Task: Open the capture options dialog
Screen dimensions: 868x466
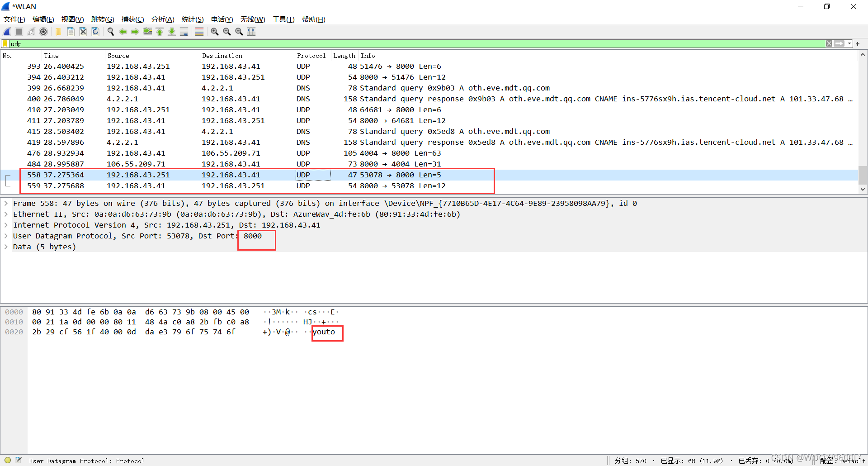Action: pos(43,32)
